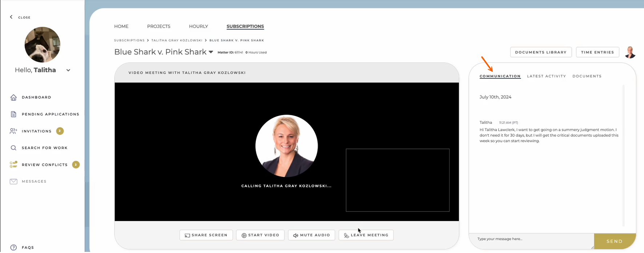The height and width of the screenshot is (253, 644).
Task: Open Review Conflicts
Action: tap(45, 165)
